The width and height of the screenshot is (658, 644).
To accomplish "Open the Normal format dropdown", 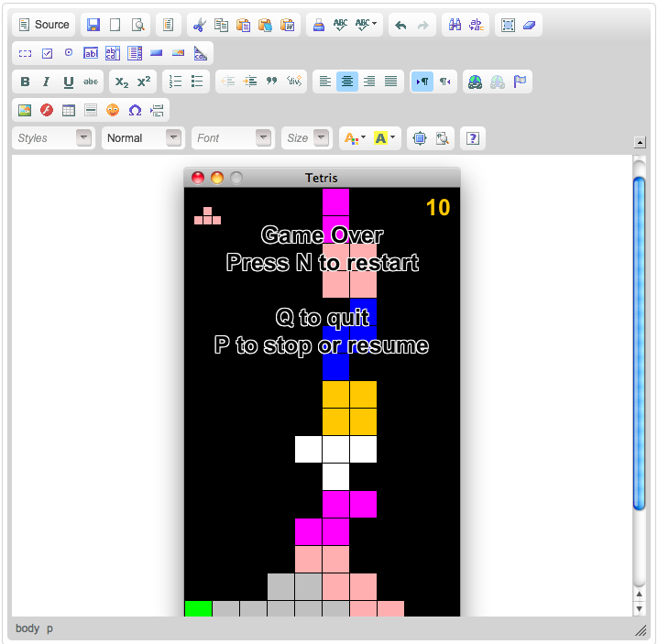I will pyautogui.click(x=143, y=138).
